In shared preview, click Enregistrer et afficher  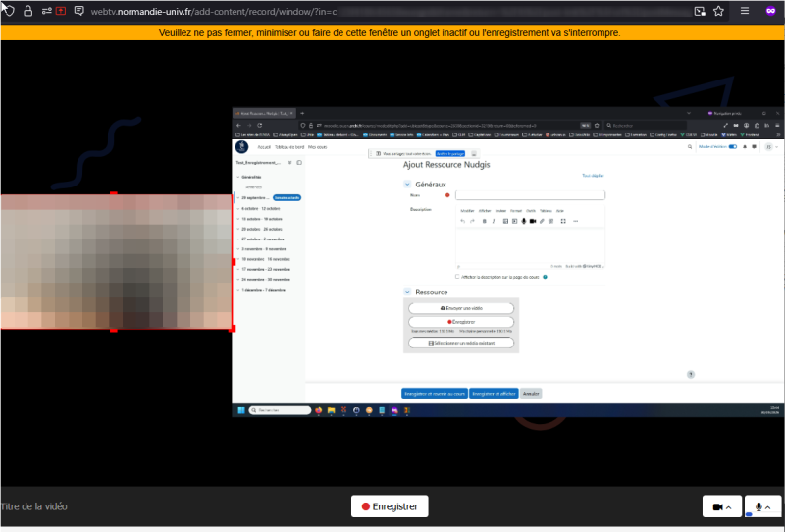point(494,394)
